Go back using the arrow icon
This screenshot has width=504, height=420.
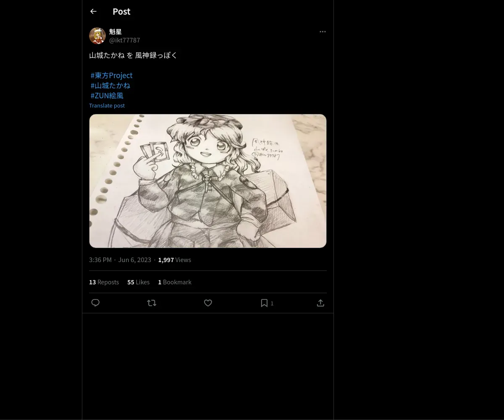93,11
